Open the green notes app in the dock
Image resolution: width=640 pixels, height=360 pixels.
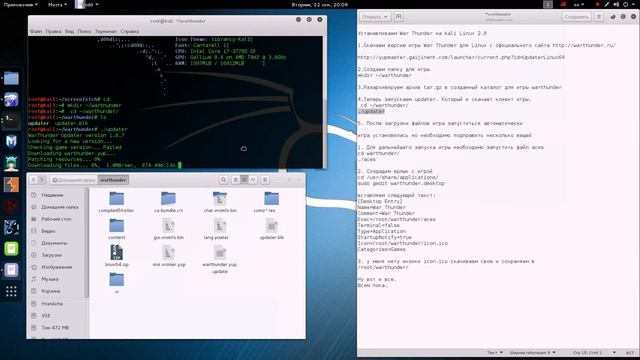tap(11, 249)
